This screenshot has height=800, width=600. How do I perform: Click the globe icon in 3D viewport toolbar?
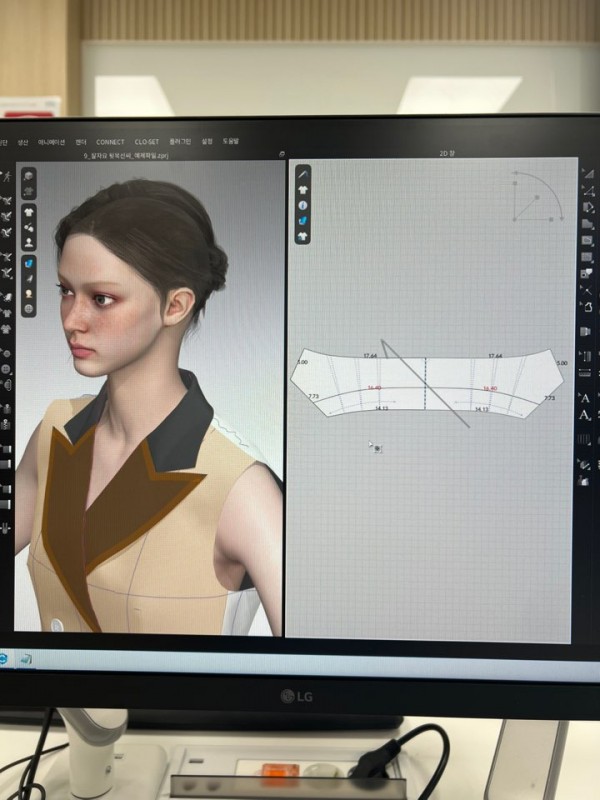(29, 309)
